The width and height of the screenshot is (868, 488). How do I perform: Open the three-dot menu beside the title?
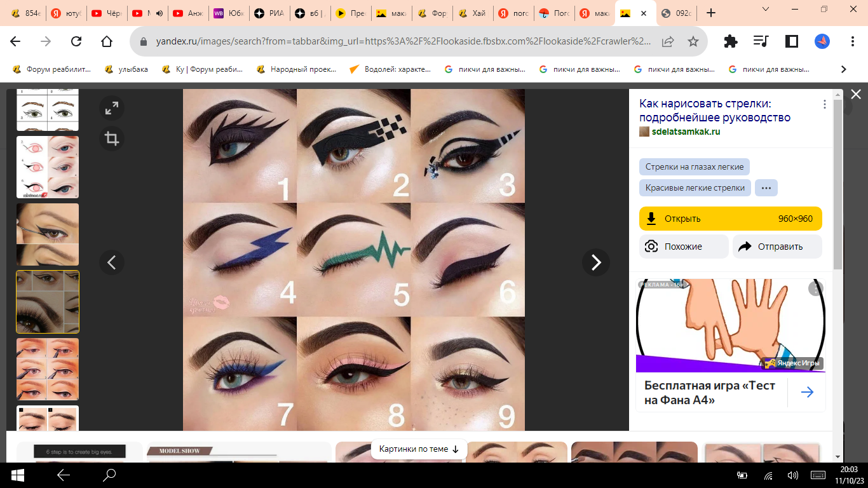(x=825, y=105)
